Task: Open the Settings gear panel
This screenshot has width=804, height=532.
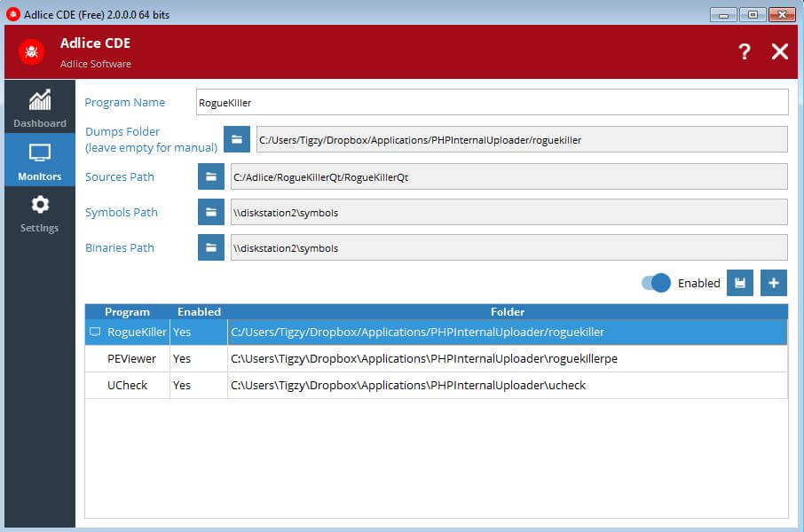Action: (x=39, y=213)
